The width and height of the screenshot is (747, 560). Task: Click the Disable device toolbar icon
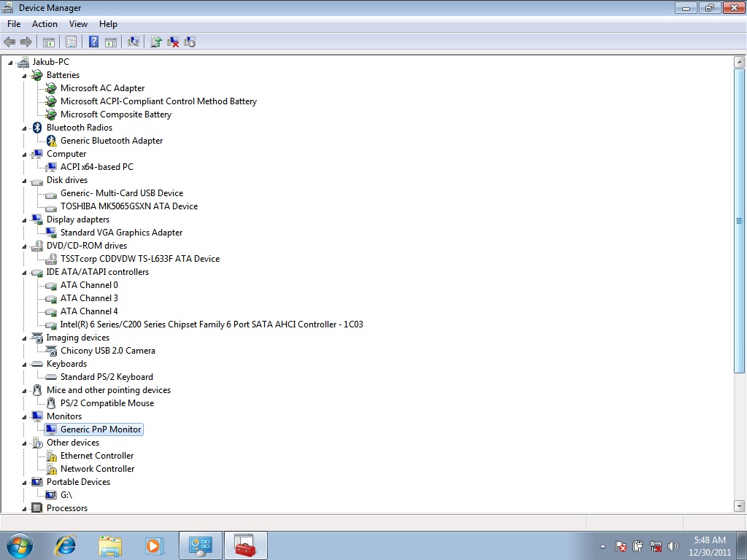190,42
